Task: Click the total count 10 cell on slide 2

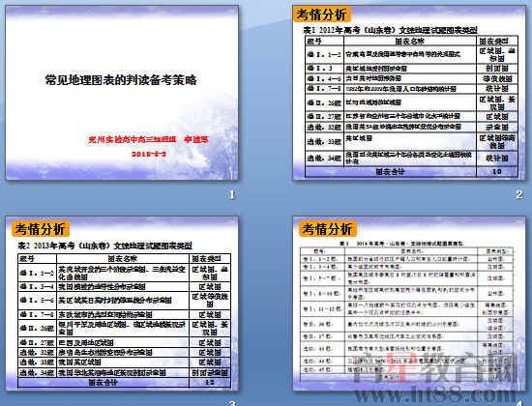Action: 497,172
